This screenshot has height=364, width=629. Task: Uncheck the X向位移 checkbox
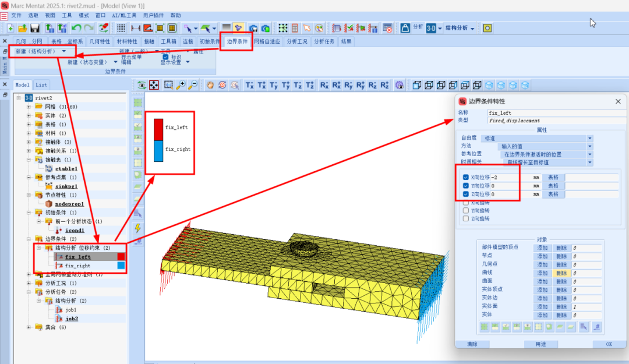(465, 177)
